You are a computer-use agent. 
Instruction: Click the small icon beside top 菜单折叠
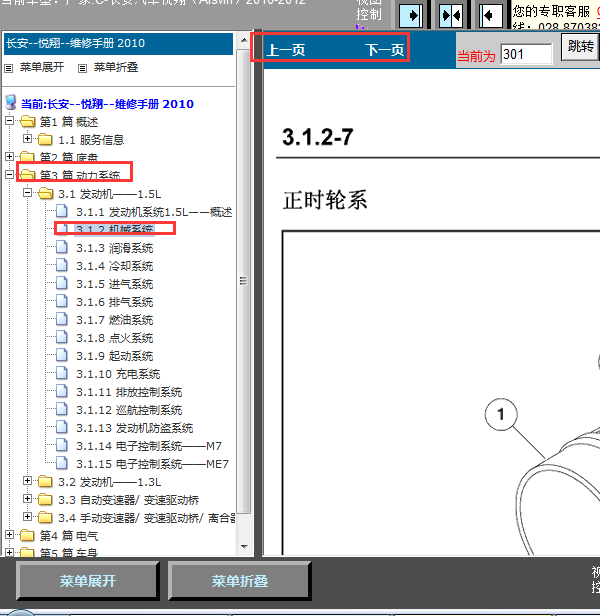click(82, 68)
